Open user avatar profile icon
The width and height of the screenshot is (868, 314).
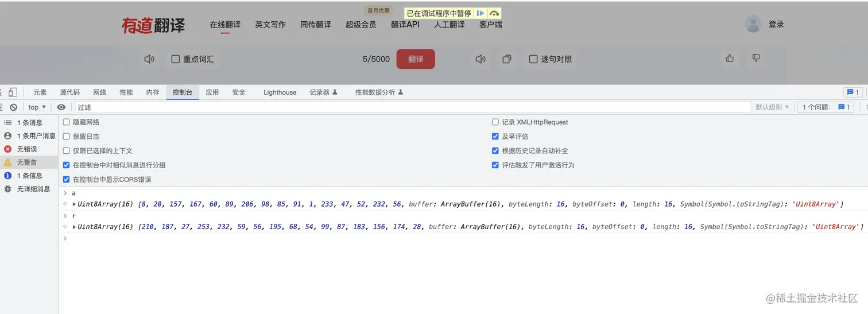[753, 24]
